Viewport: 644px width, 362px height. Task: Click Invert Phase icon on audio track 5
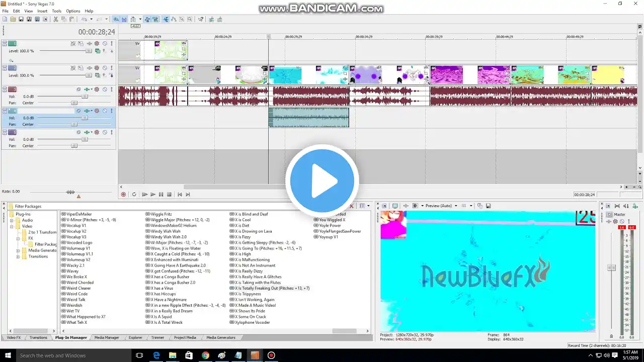(78, 132)
